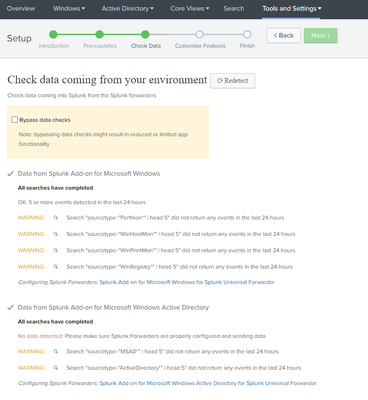Click the Redetect button

pos(233,81)
